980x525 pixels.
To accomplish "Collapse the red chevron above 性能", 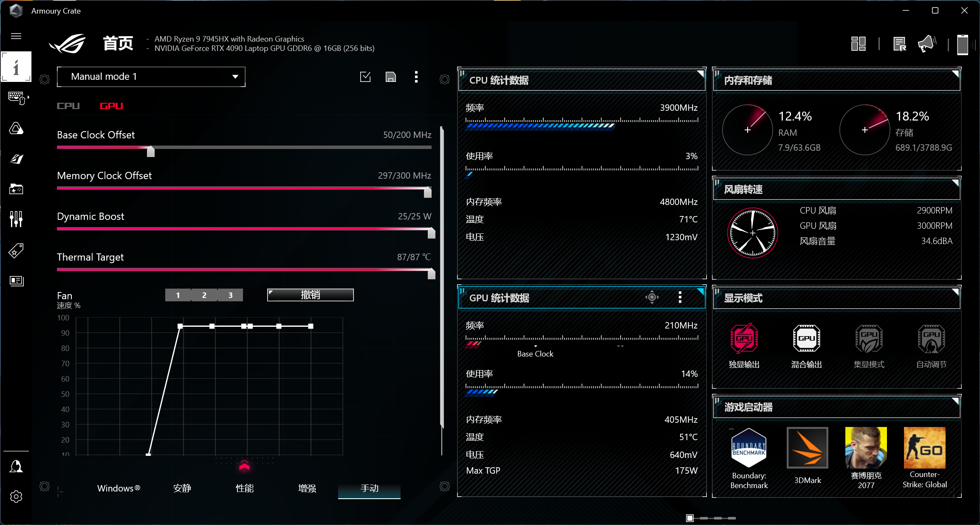I will click(244, 465).
